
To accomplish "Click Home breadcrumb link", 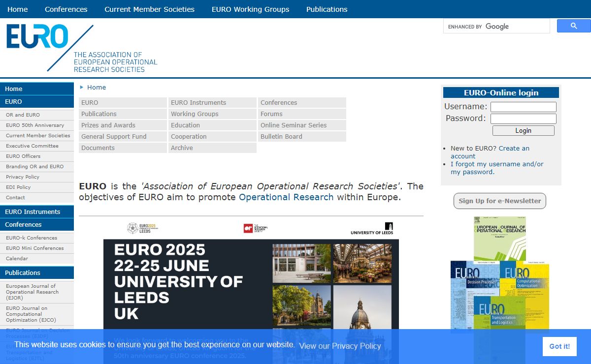I will 97,87.
